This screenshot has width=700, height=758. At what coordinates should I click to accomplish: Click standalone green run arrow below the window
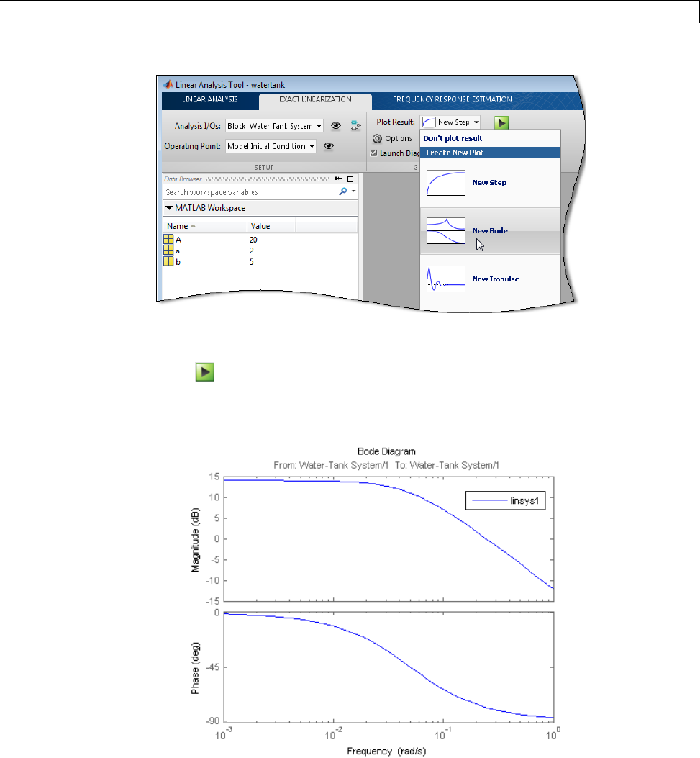205,371
